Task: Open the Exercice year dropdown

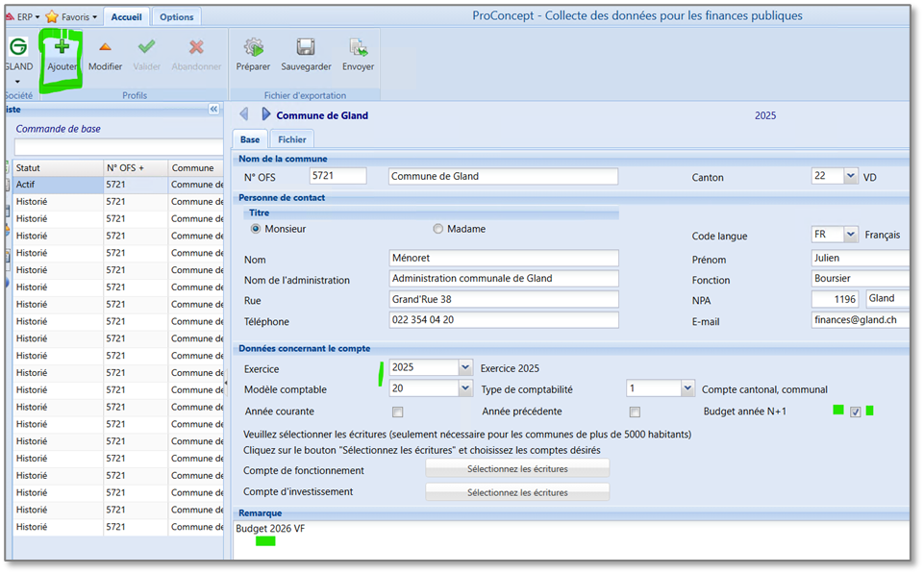Action: click(x=465, y=367)
